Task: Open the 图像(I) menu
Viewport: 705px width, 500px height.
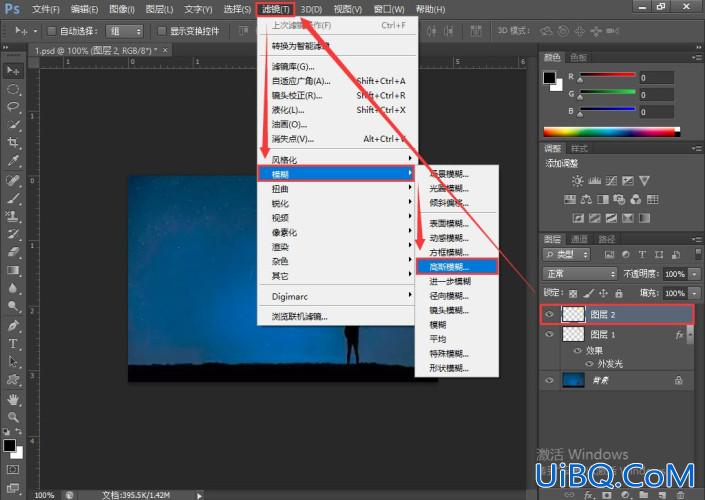Action: coord(121,9)
